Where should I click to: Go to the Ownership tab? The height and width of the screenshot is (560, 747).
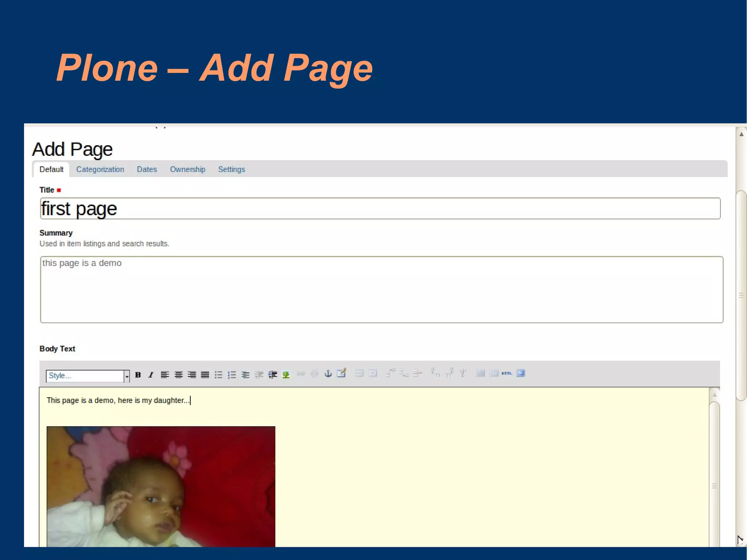pos(187,169)
